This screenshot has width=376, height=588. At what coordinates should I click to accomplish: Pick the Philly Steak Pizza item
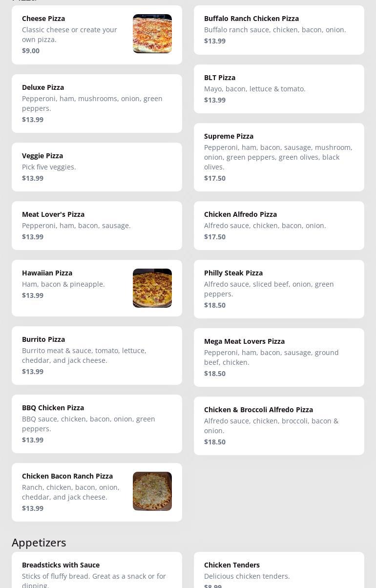click(279, 289)
